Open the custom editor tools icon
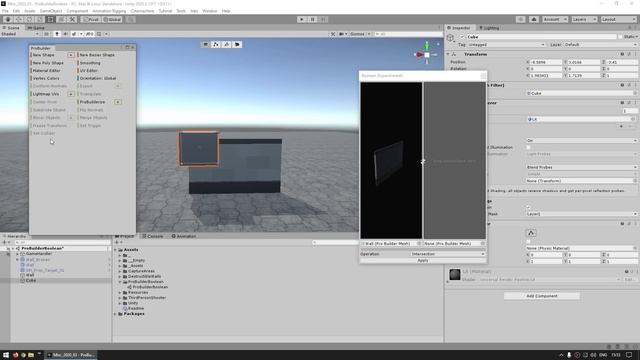The width and height of the screenshot is (640, 360). [72, 19]
